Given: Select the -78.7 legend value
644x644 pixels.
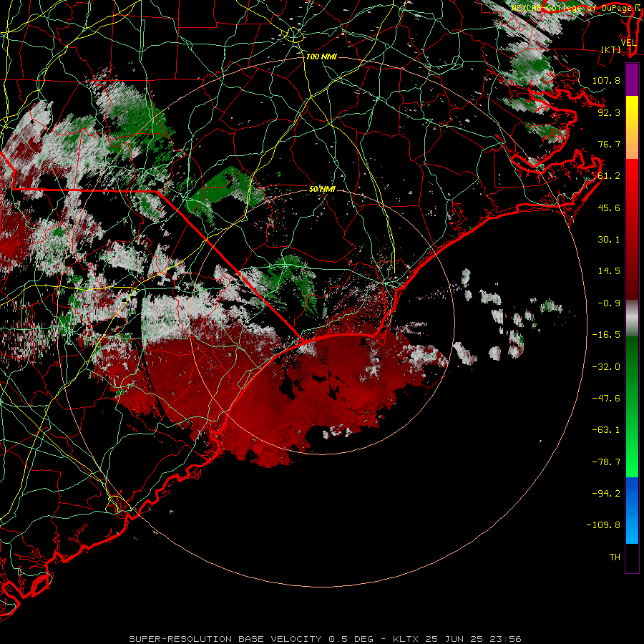Looking at the screenshot, I should point(606,462).
